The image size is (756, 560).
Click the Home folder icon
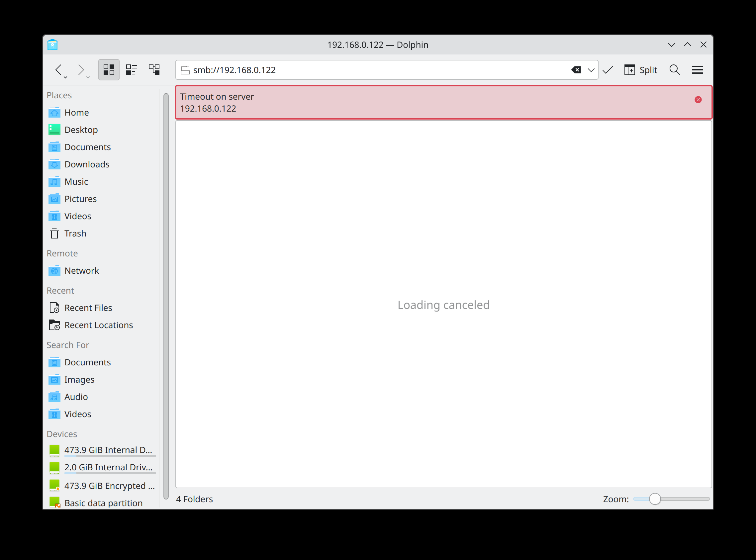tap(54, 113)
